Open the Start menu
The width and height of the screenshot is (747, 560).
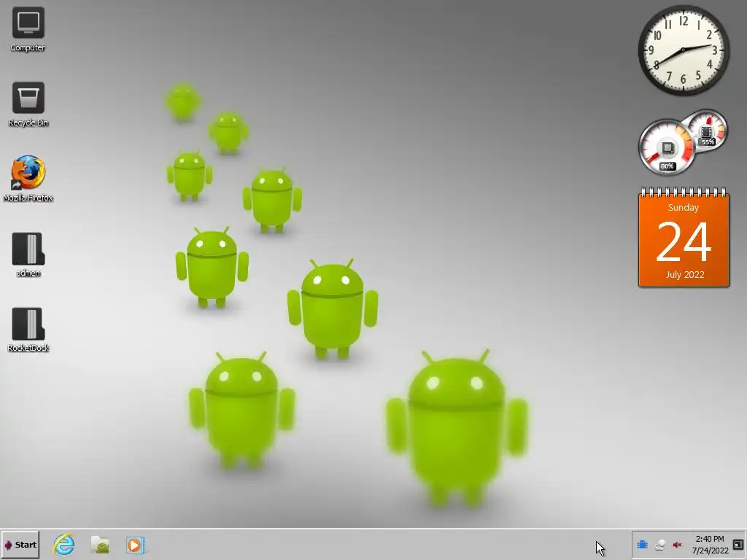(x=20, y=545)
